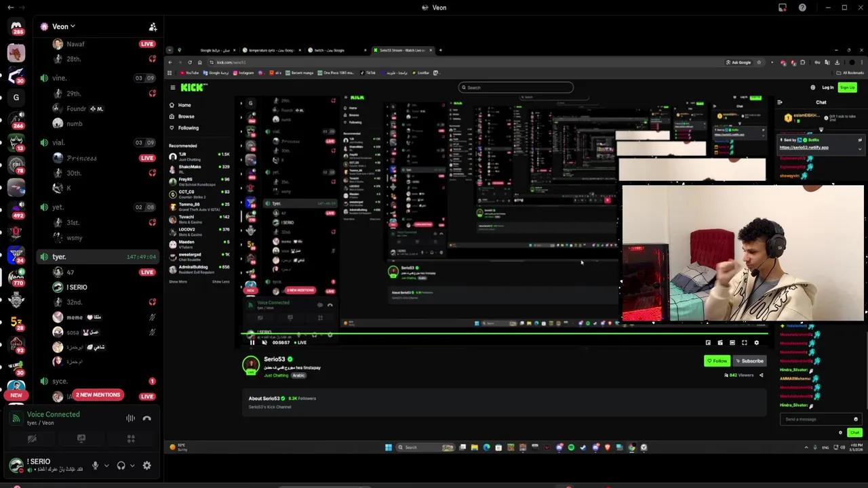This screenshot has height=488, width=868.
Task: Expand microphone input options arrow
Action: coord(106,466)
